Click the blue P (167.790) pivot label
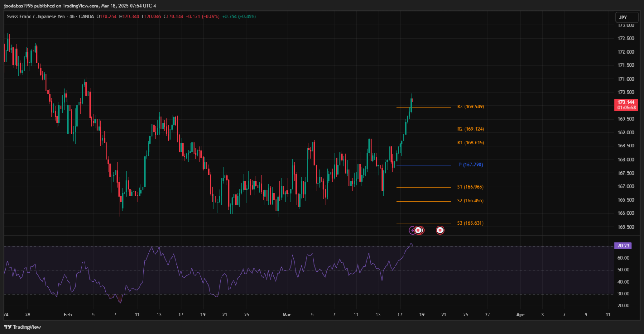644x334 pixels. (x=470, y=165)
